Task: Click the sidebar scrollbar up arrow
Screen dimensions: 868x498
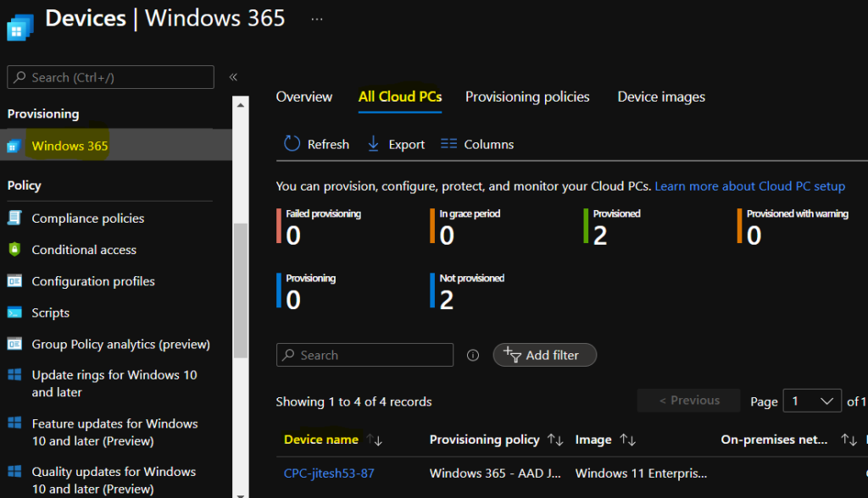Action: [x=240, y=104]
